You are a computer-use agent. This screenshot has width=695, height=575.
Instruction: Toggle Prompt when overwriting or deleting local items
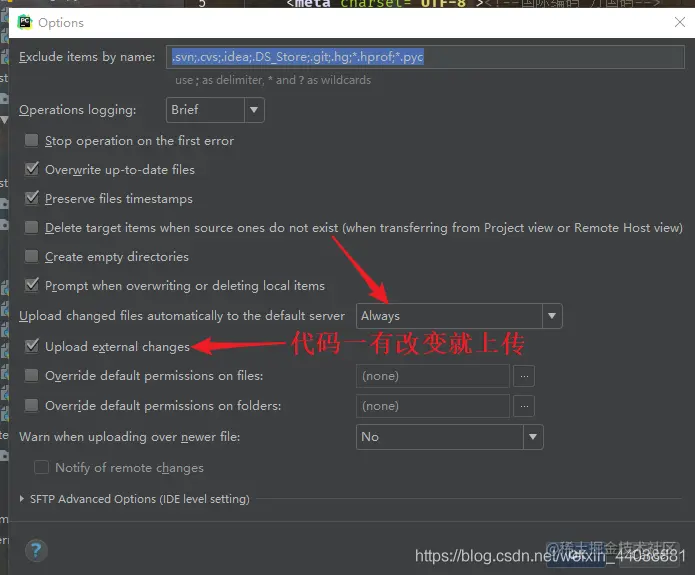pyautogui.click(x=31, y=285)
